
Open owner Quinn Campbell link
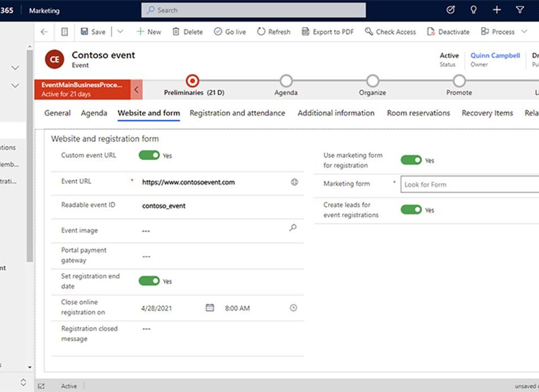point(495,56)
